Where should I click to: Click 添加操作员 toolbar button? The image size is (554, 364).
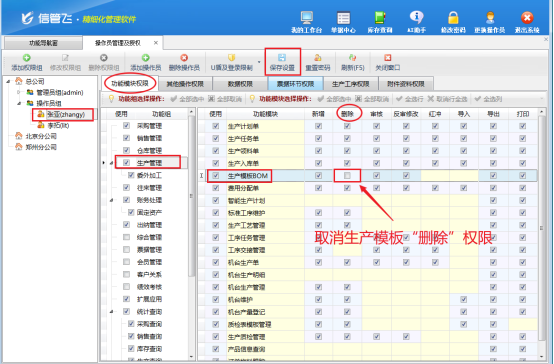[146, 63]
